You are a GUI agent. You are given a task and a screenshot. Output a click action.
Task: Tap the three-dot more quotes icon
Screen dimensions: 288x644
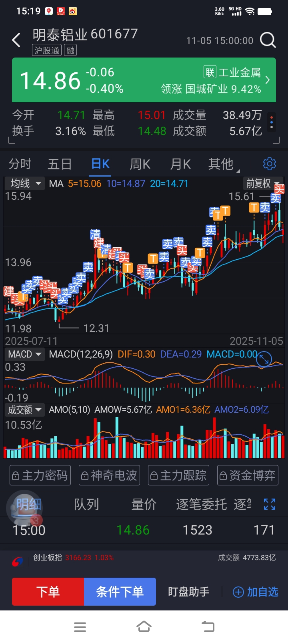272,122
